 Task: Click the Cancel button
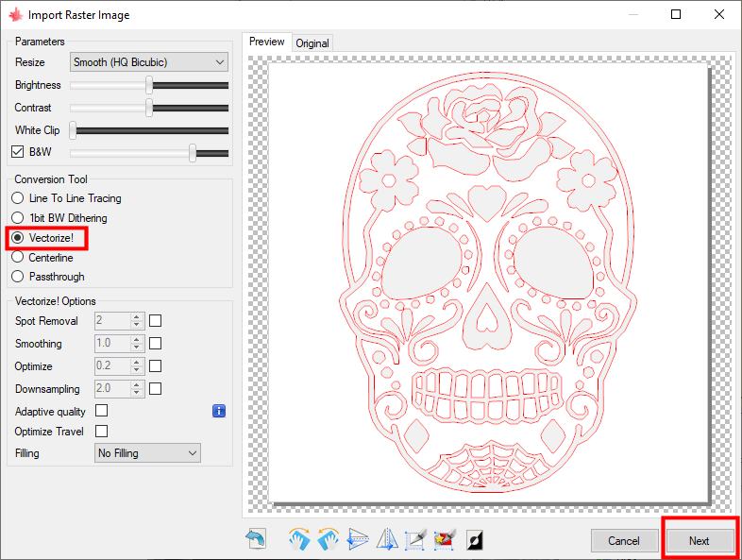pyautogui.click(x=624, y=541)
